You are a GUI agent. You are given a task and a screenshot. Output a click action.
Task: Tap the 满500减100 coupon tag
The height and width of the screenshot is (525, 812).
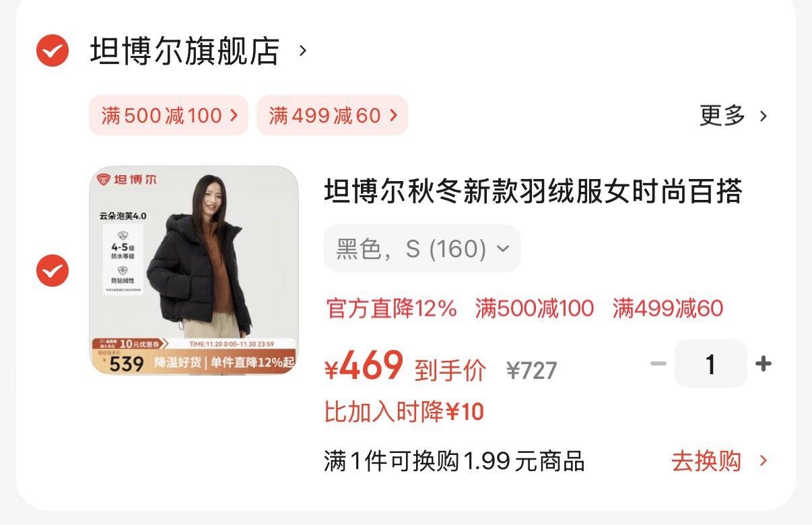[x=168, y=115]
